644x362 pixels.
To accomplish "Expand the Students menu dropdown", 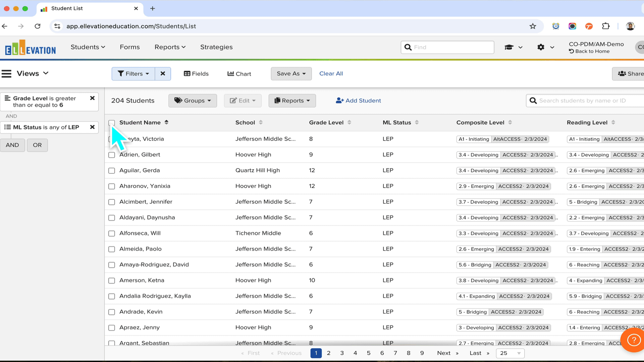I will tap(88, 47).
